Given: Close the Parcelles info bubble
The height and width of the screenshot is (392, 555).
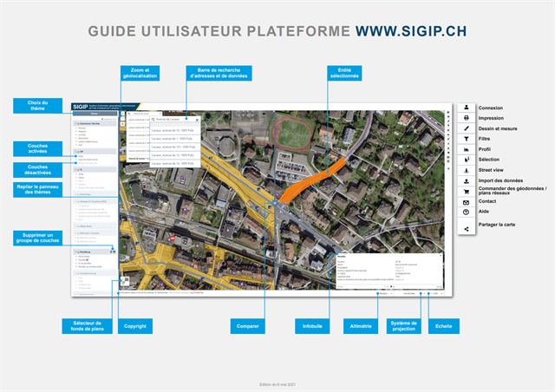Looking at the screenshot, I should click(441, 255).
